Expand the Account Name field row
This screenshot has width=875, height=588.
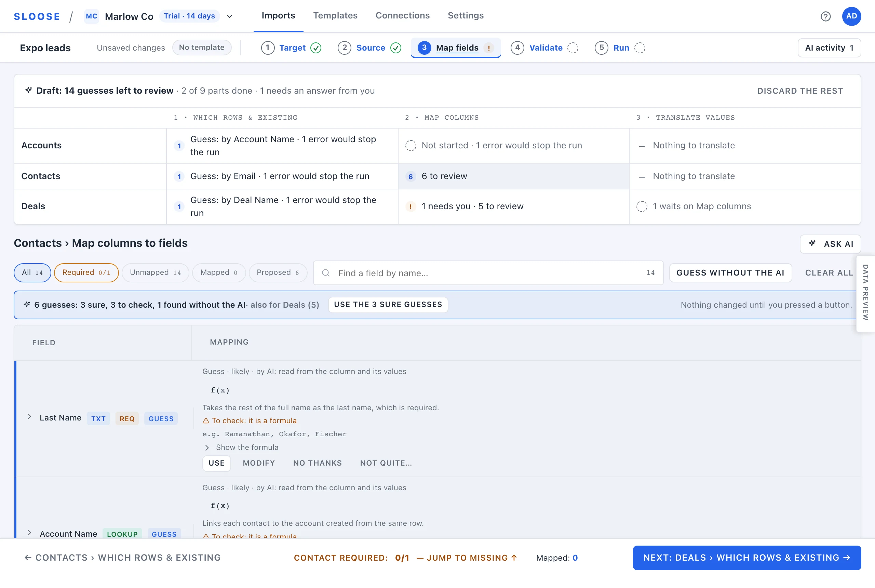(x=29, y=533)
